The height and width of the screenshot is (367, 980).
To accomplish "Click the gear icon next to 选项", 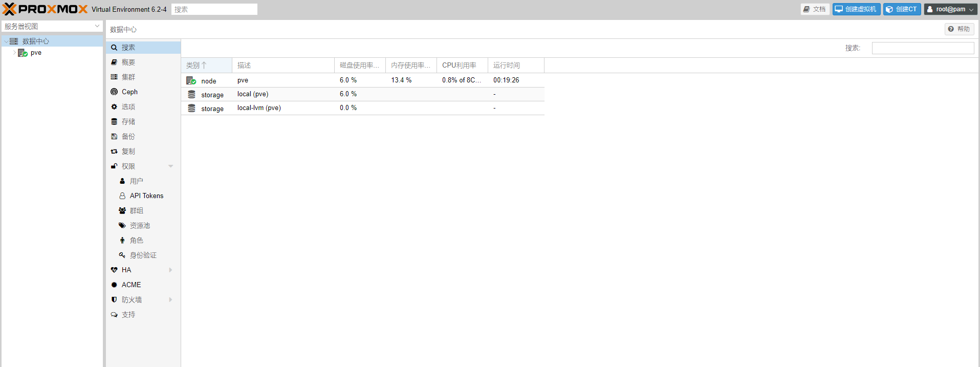I will pos(114,107).
